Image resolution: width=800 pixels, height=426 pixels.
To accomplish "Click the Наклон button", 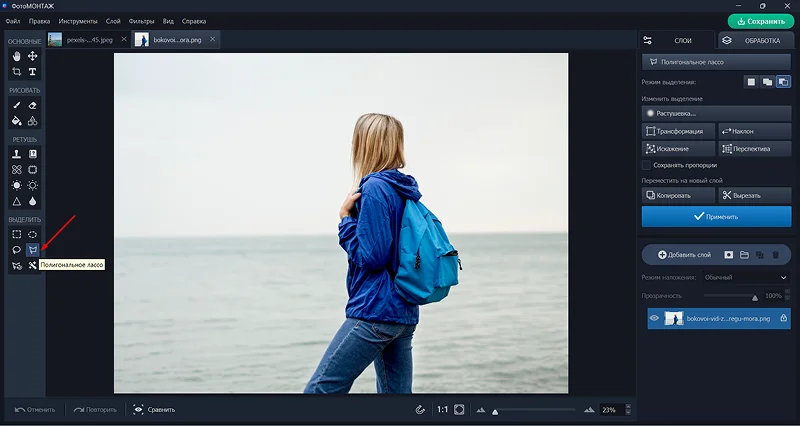I will (x=755, y=131).
